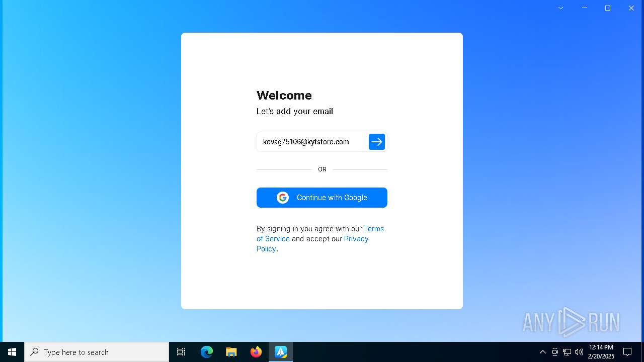This screenshot has height=362, width=644.
Task: Show hidden system tray icons
Action: pos(542,352)
